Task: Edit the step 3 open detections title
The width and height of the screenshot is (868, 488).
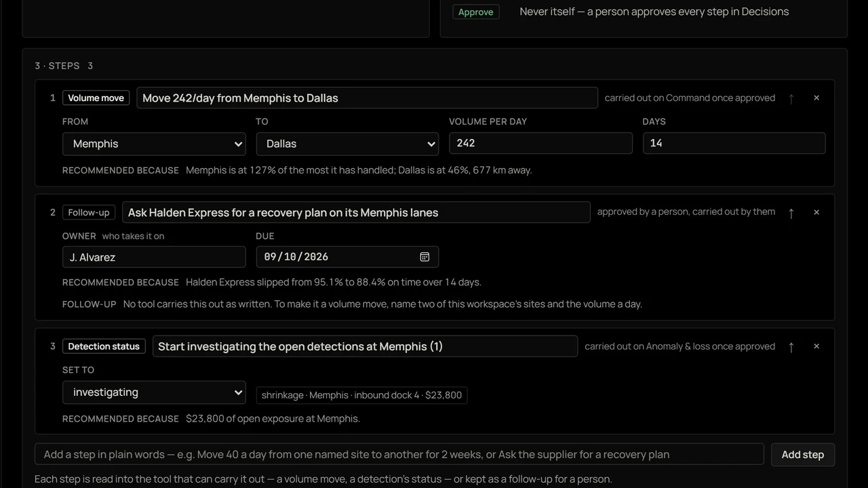Action: (x=365, y=346)
